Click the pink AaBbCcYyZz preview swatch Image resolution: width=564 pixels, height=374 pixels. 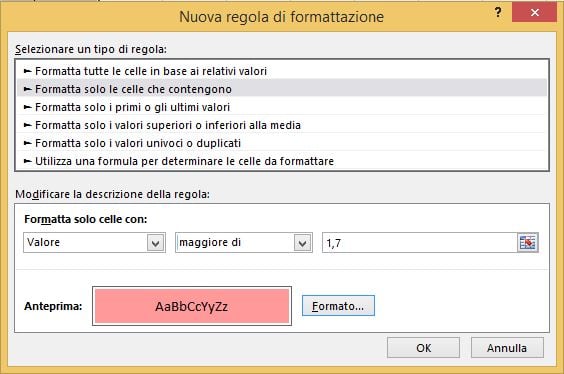tap(192, 306)
